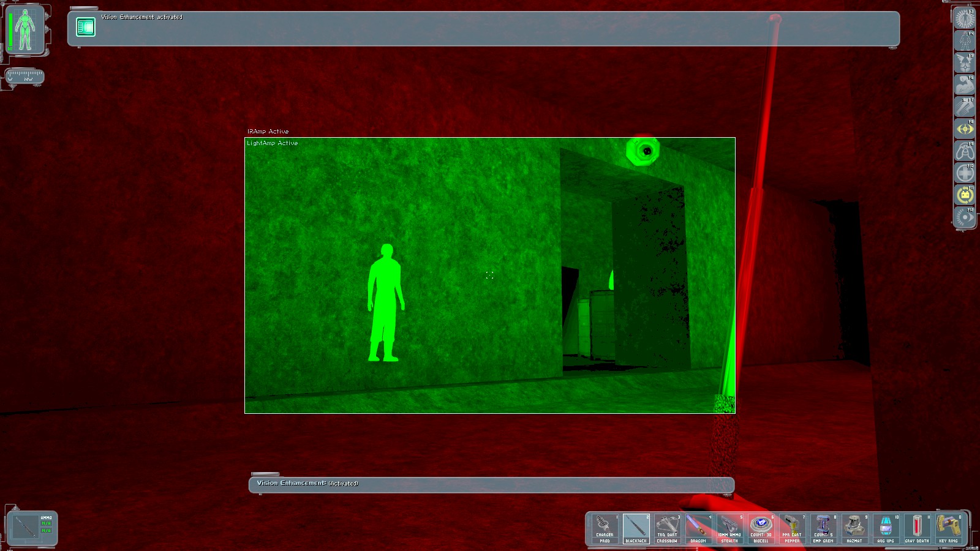Disable the active F11 battery recirculator augmentation
This screenshot has width=980, height=551.
[965, 195]
